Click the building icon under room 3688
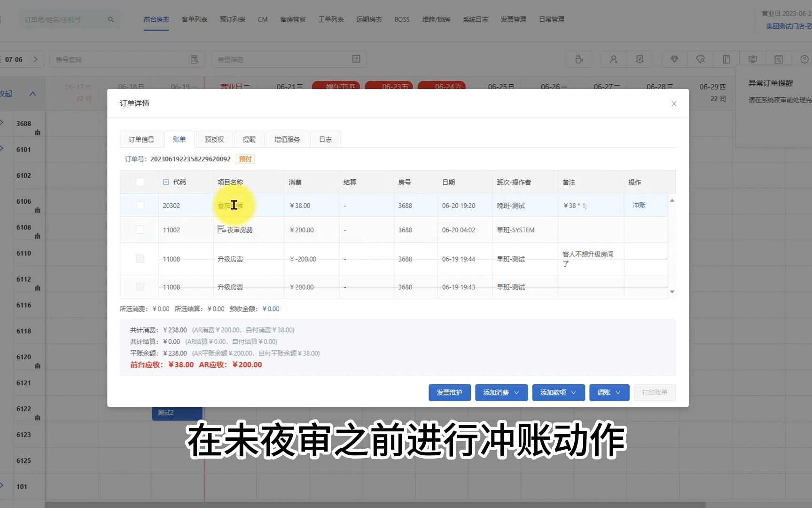Image resolution: width=812 pixels, height=508 pixels. point(38,133)
